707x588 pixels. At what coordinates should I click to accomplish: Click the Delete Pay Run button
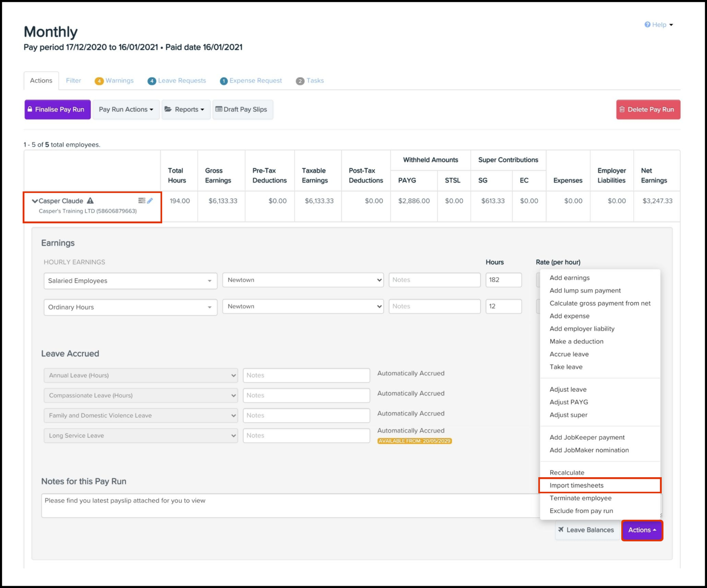point(648,109)
